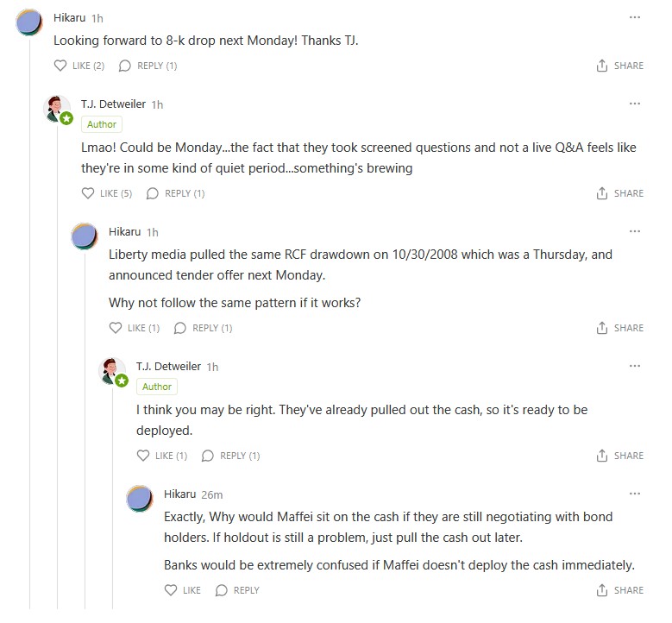
Task: Open three-dot menu on Liberty media comment
Action: coord(635,231)
